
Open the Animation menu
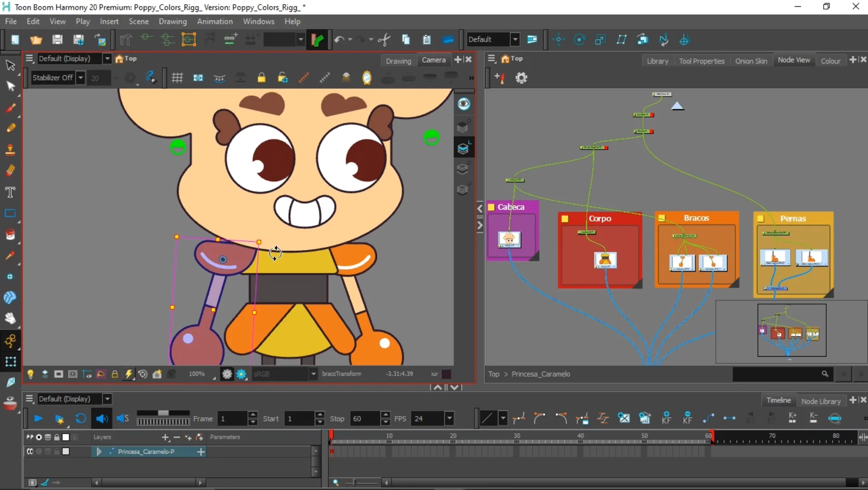point(215,21)
